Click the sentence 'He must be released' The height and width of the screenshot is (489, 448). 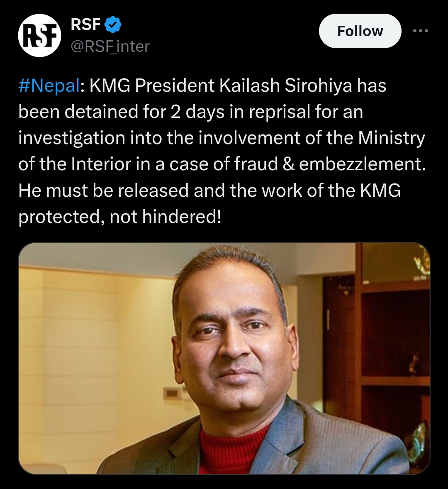[103, 190]
